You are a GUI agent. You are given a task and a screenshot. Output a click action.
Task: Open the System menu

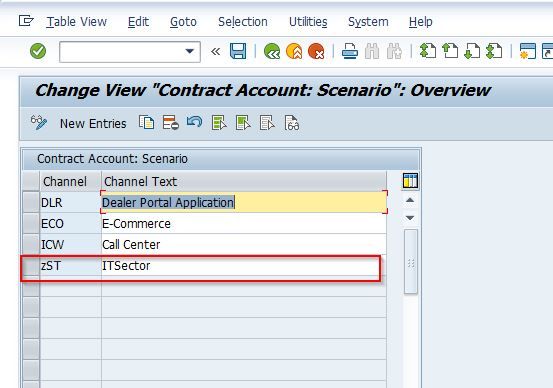click(x=368, y=22)
